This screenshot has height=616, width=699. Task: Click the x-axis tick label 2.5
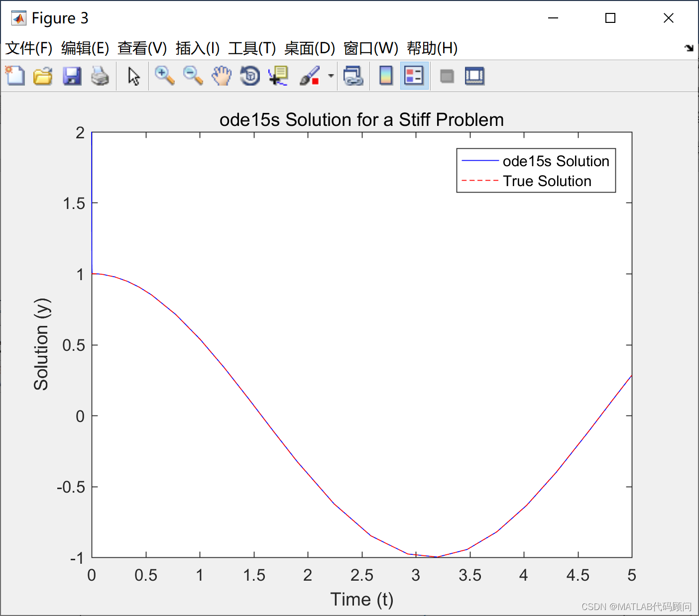coord(362,576)
